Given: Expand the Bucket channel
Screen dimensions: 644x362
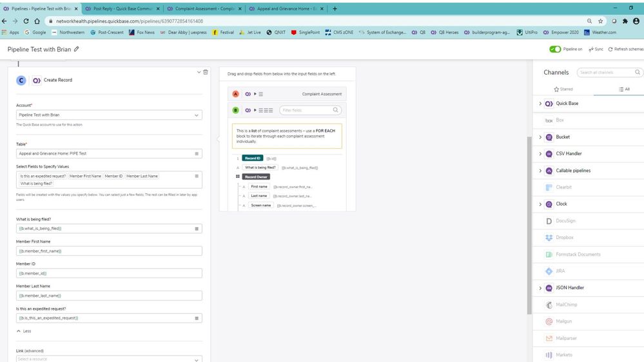Looking at the screenshot, I should tap(540, 137).
